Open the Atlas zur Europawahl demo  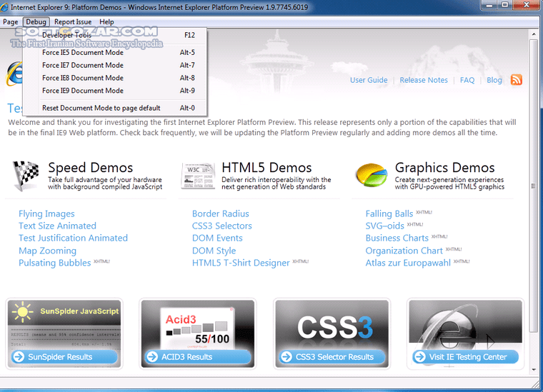tap(408, 263)
